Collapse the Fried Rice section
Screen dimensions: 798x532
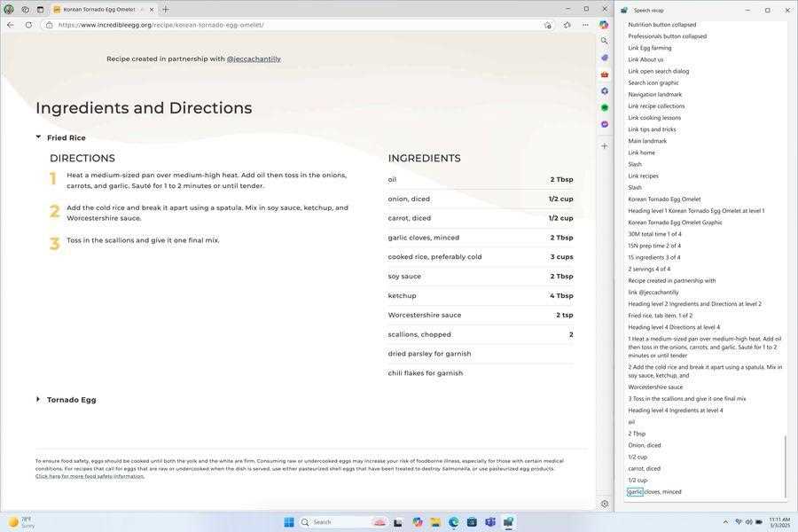pyautogui.click(x=38, y=137)
